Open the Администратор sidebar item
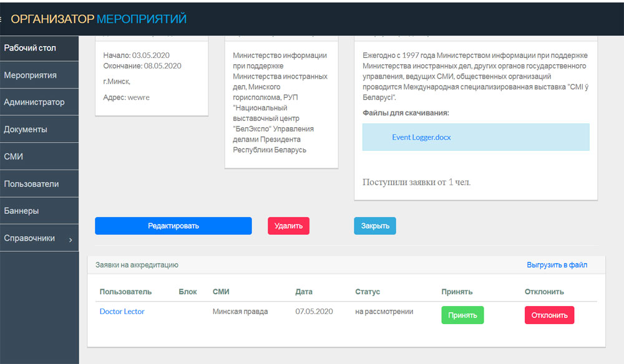The image size is (624, 364). (x=39, y=102)
